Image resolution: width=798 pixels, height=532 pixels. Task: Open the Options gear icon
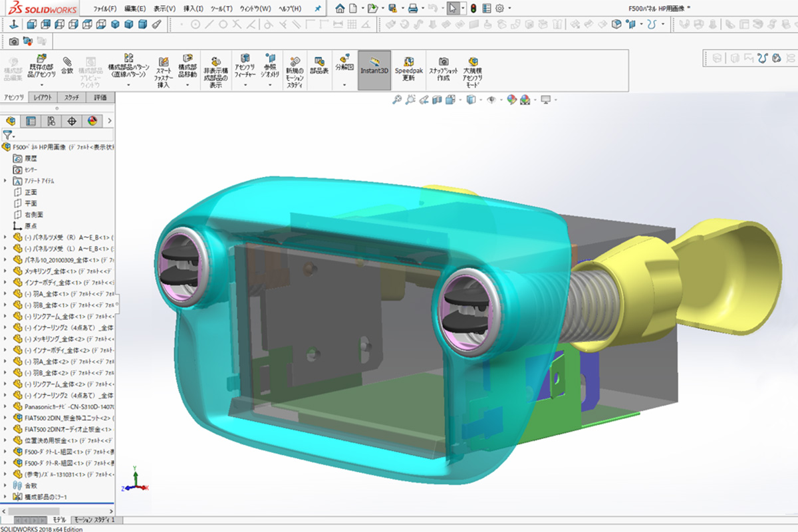(499, 9)
